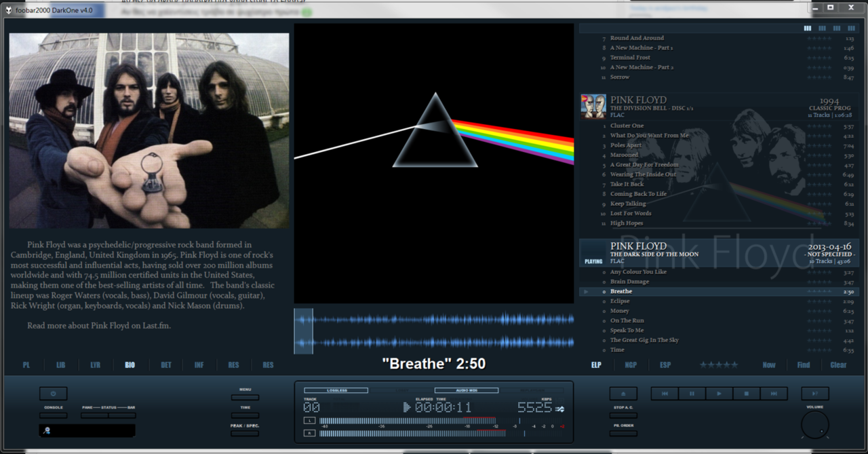
Task: Select the first playlist layout icon at top
Action: coord(807,29)
